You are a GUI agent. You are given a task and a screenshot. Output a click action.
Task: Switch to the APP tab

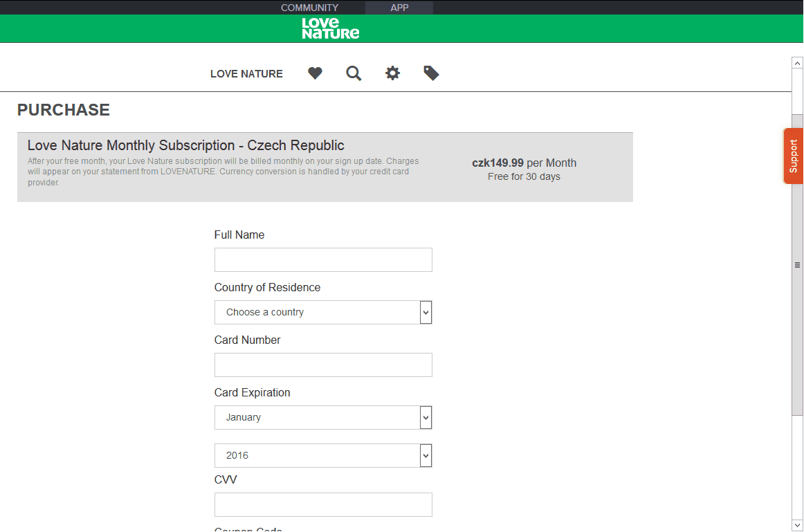399,8
